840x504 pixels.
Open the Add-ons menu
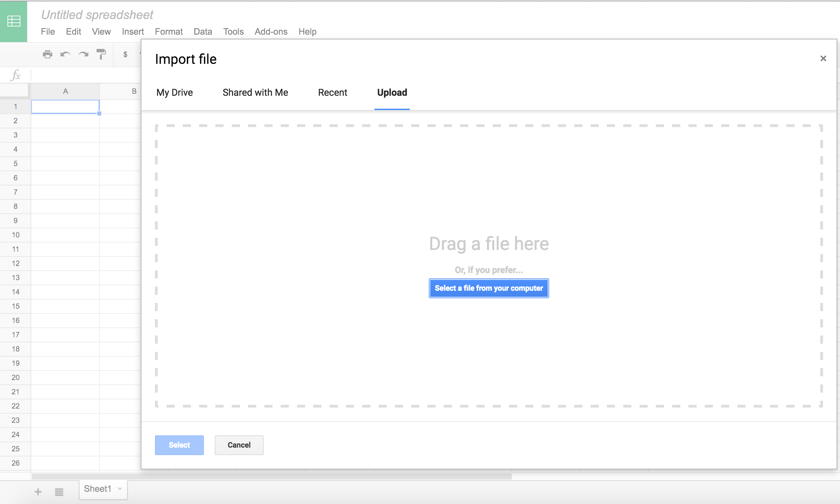point(271,32)
